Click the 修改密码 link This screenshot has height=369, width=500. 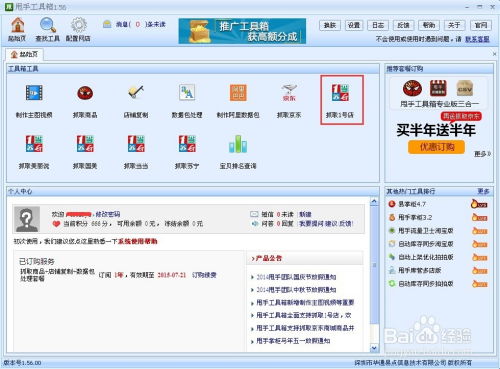point(108,214)
